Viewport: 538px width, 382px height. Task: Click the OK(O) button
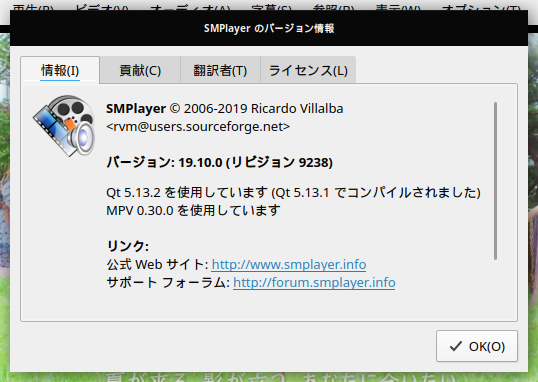coord(477,346)
